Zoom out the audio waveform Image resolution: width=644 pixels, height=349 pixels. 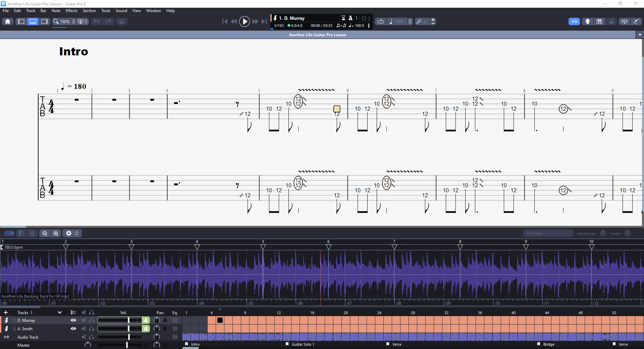[x=45, y=233]
